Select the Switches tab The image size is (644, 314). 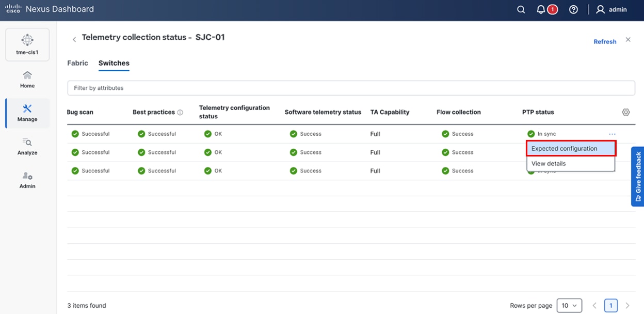pyautogui.click(x=114, y=63)
